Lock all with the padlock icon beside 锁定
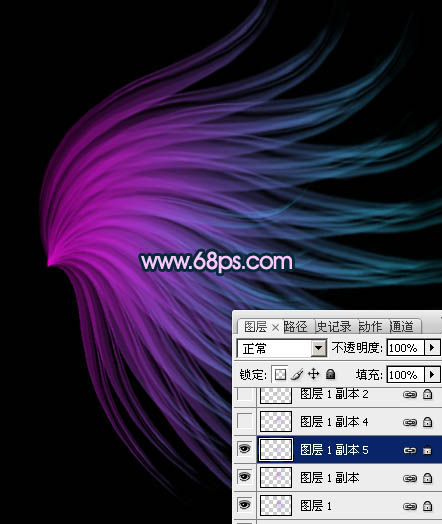This screenshot has height=524, width=442. pos(330,374)
